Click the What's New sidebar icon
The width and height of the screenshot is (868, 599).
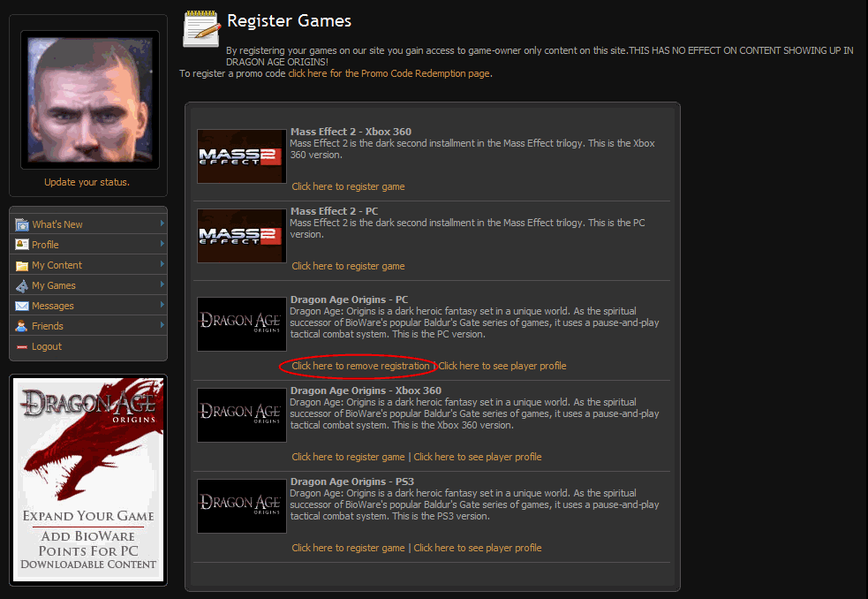tap(21, 224)
